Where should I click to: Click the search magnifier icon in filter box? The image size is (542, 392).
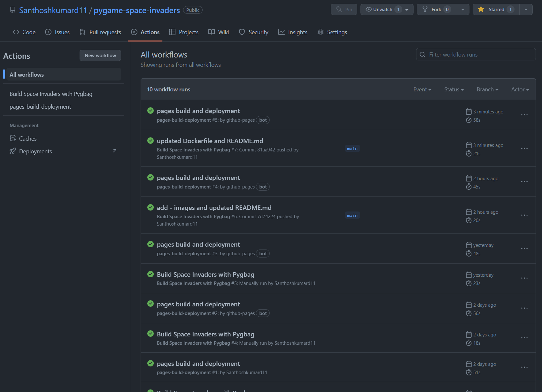(422, 55)
